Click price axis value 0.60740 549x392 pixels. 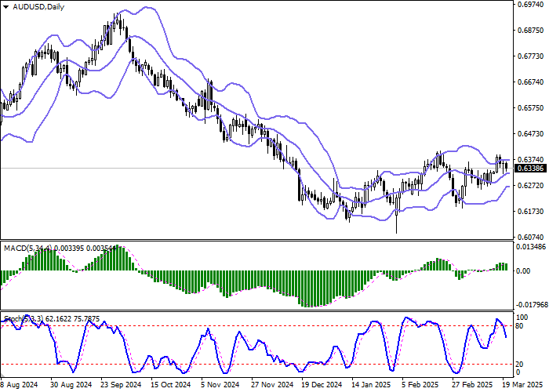531,237
